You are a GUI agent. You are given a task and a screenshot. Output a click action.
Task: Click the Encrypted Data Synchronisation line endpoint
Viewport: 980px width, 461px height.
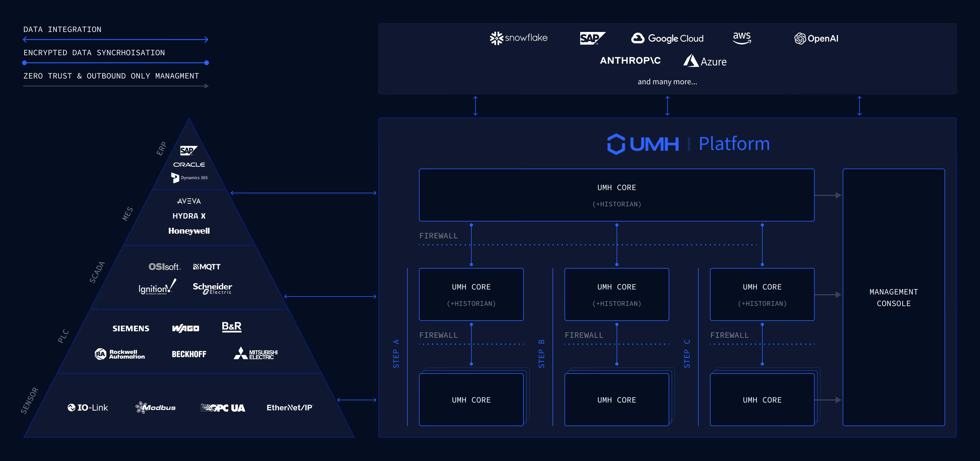click(207, 63)
